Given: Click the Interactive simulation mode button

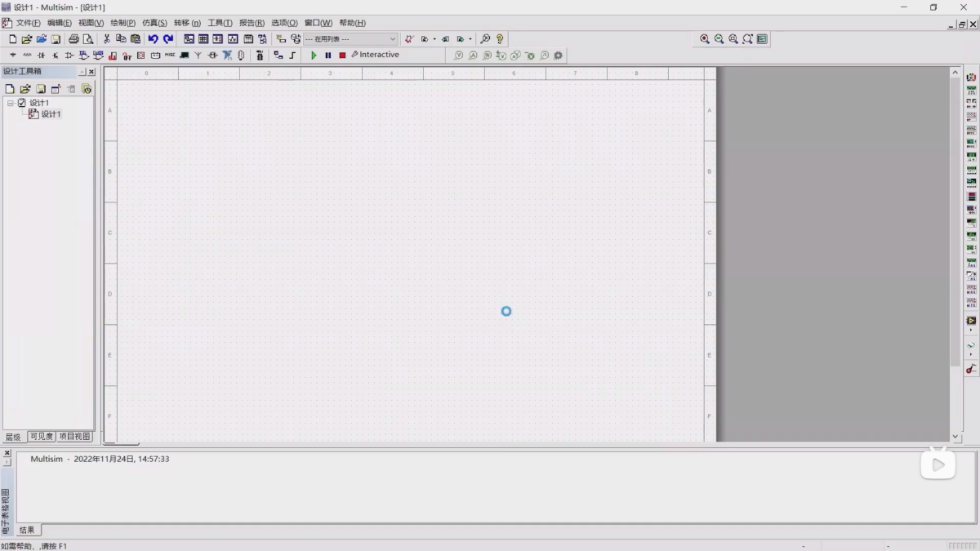Looking at the screenshot, I should (376, 55).
